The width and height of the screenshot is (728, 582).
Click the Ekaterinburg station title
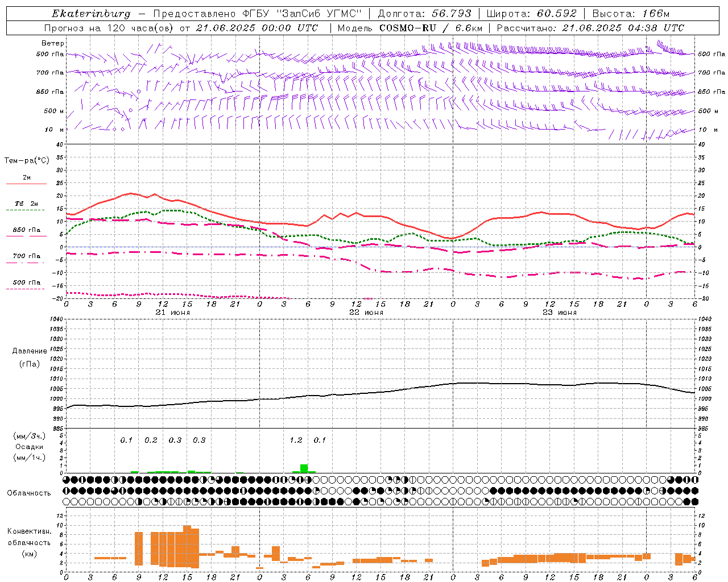(91, 14)
